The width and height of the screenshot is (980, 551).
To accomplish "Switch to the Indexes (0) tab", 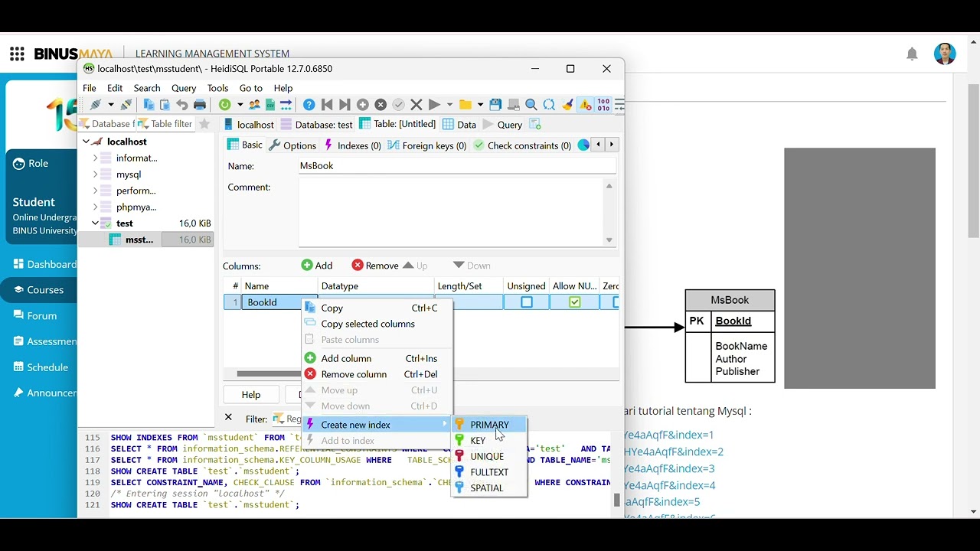I will [352, 145].
